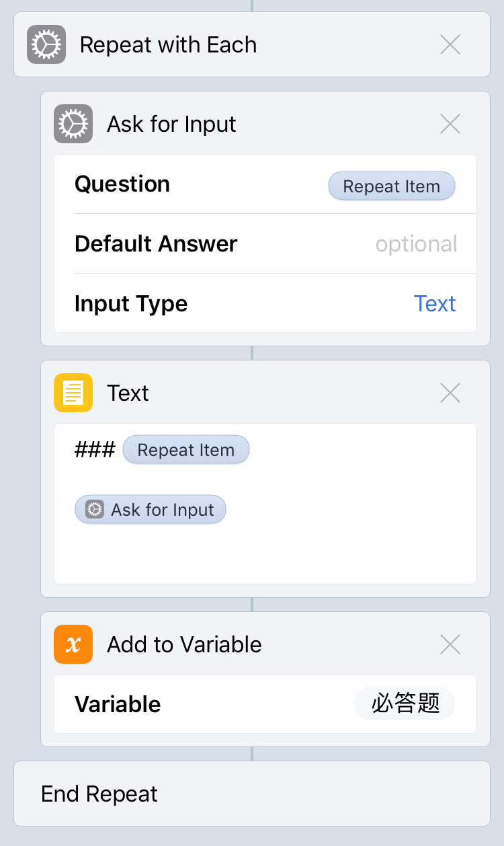Select the End Repeat block

pos(251,794)
